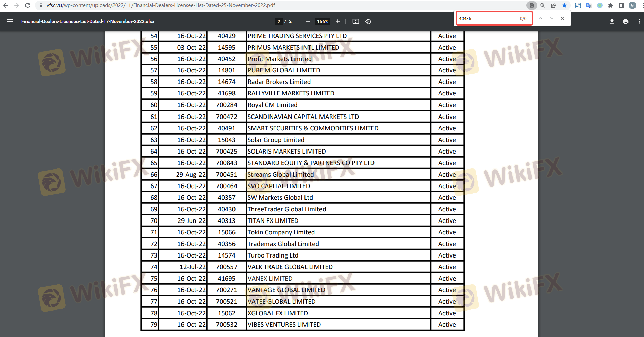Open the PDF sidebar hamburger menu
Viewport: 644px width, 337px height.
[x=10, y=21]
